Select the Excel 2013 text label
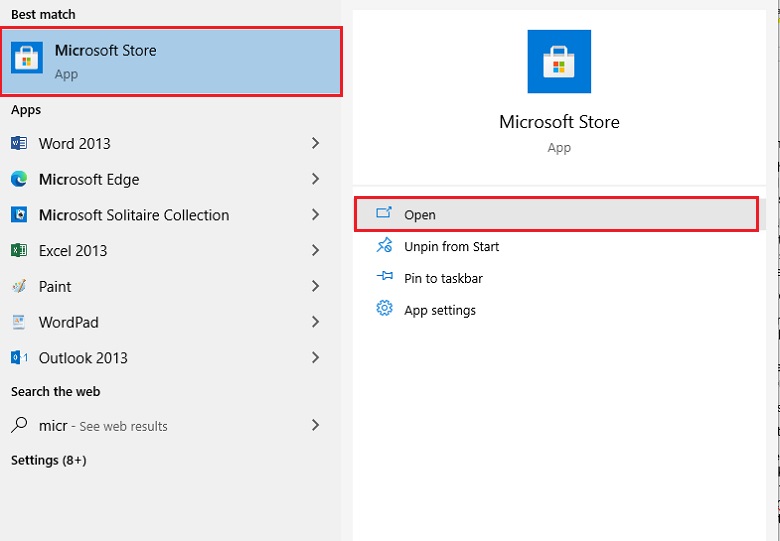The width and height of the screenshot is (780, 541). coord(73,251)
